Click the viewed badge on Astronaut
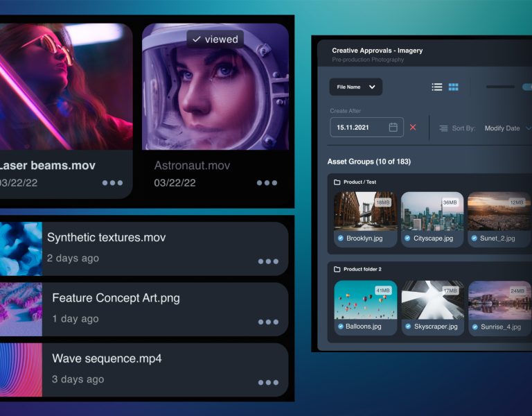Screen dimensions: 532x416 click(215, 40)
